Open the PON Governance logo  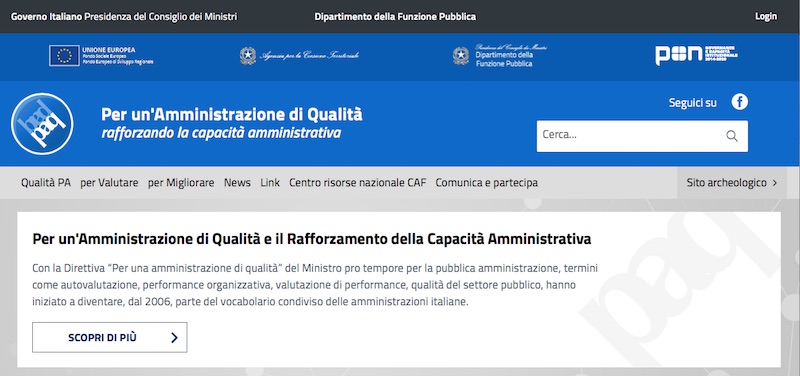coord(696,55)
